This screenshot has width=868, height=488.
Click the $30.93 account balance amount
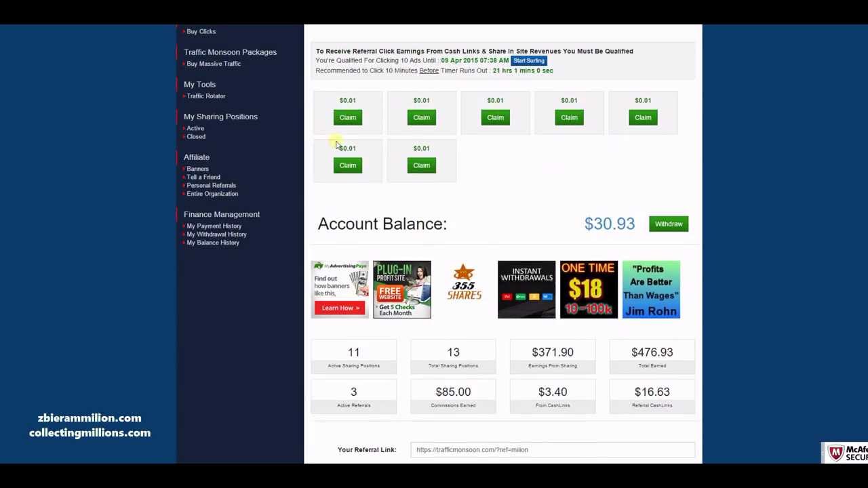coord(610,224)
